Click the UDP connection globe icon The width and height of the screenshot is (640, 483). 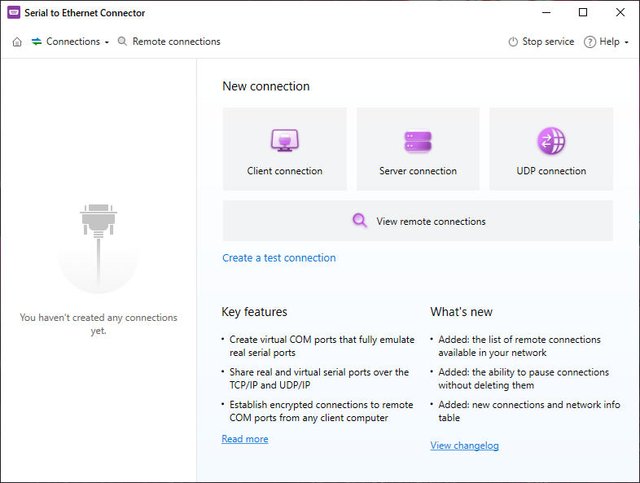[551, 141]
